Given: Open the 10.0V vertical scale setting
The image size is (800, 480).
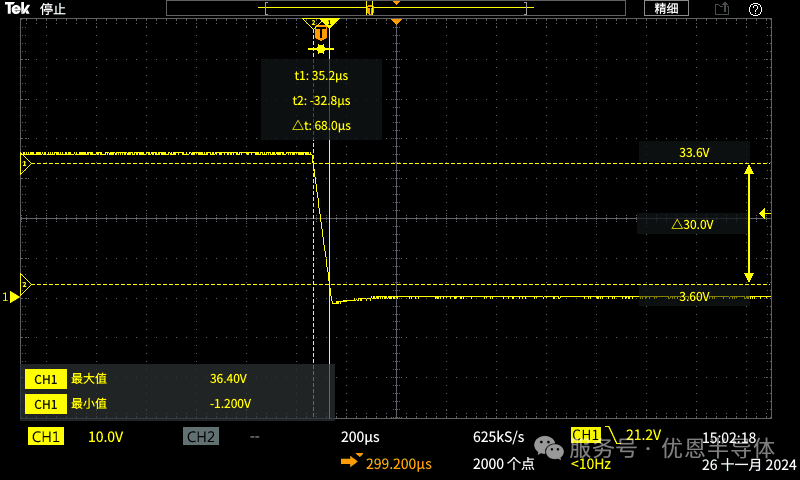Looking at the screenshot, I should pos(106,437).
